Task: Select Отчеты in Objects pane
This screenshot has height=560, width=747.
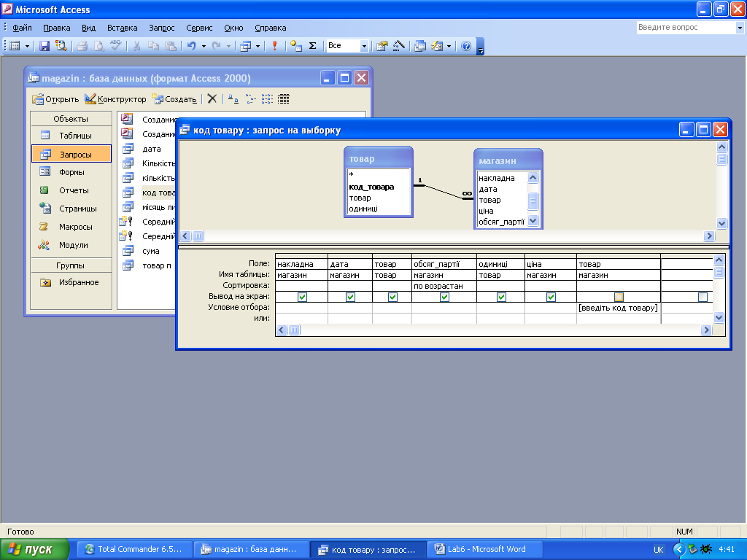Action: pos(71,190)
